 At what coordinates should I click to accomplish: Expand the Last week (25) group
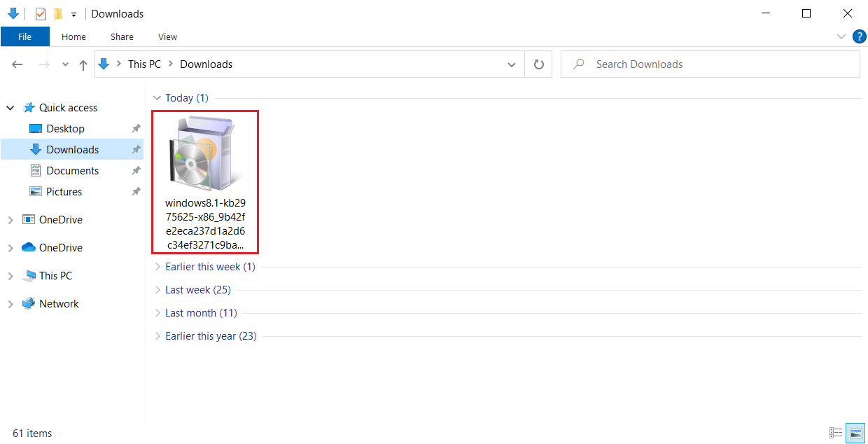point(157,290)
